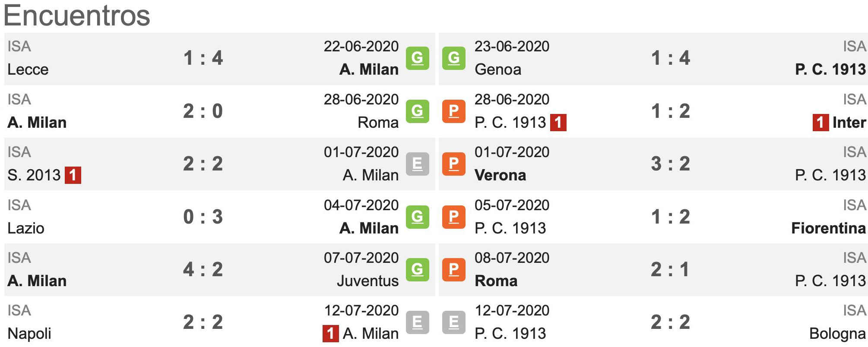Screen dimensions: 868x347
Task: Click the green G badge for Lazio match
Action: tap(417, 217)
